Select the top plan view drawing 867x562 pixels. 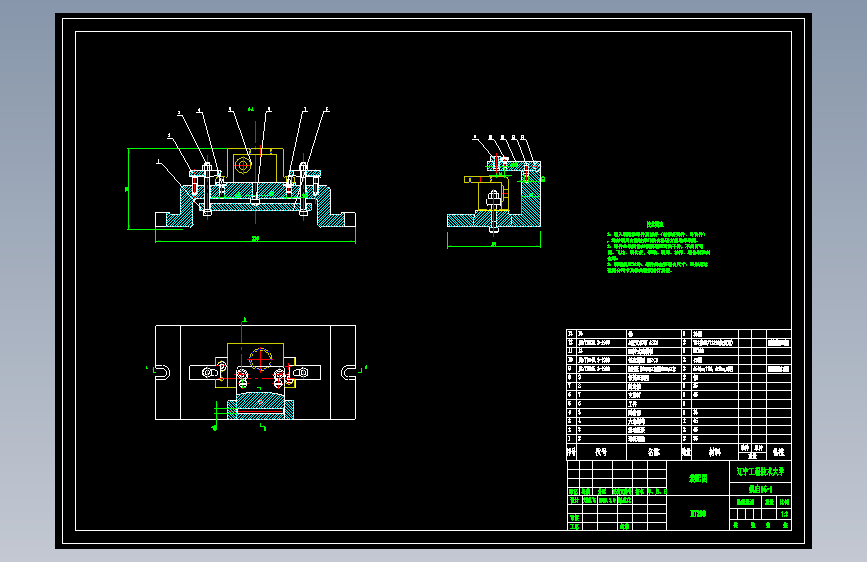255,373
